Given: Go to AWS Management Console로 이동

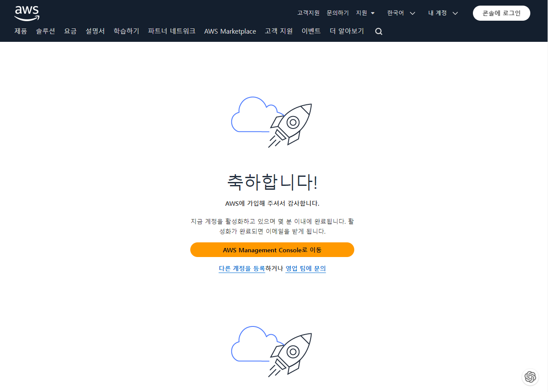Looking at the screenshot, I should pos(272,250).
